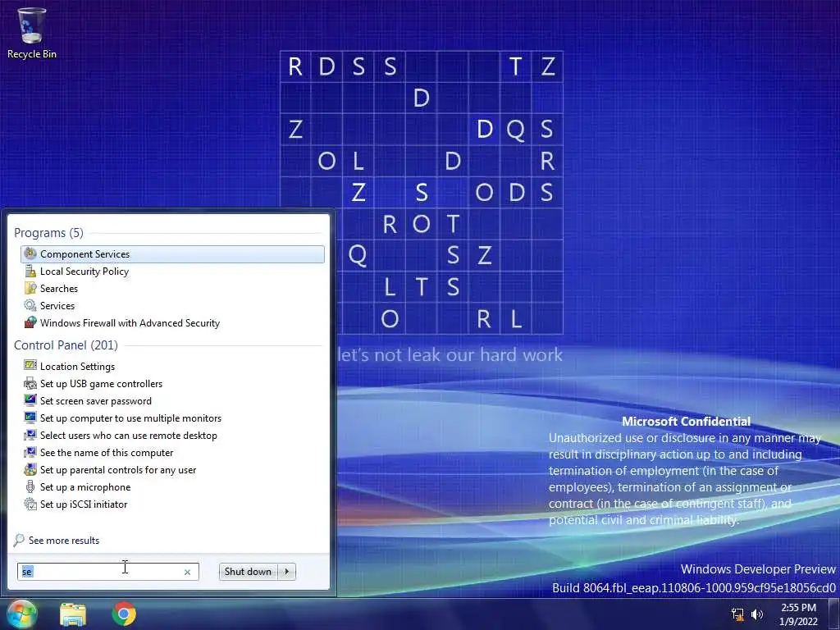
Task: Click the parental controls icon
Action: [30, 469]
